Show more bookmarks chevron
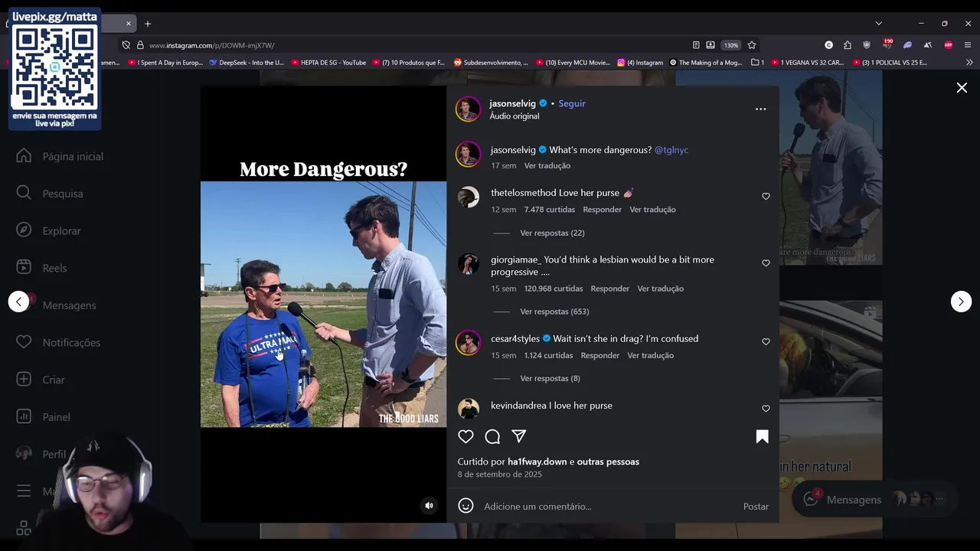 pyautogui.click(x=969, y=63)
